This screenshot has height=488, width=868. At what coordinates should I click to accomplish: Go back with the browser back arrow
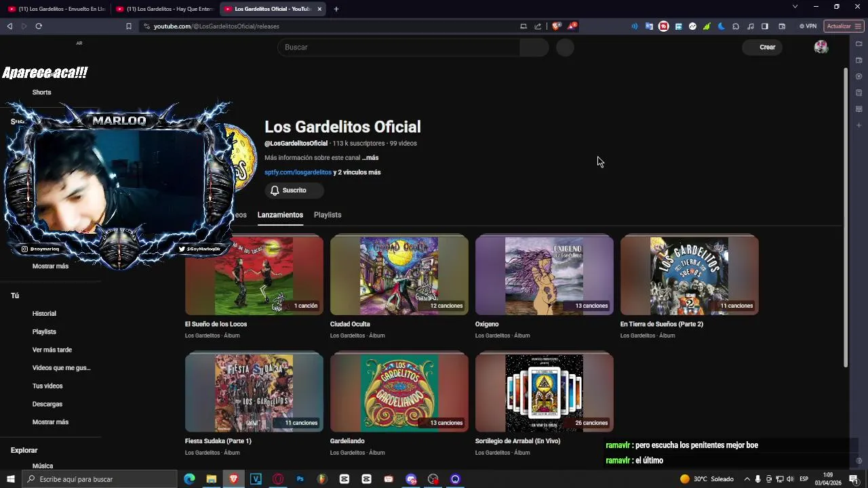9,26
